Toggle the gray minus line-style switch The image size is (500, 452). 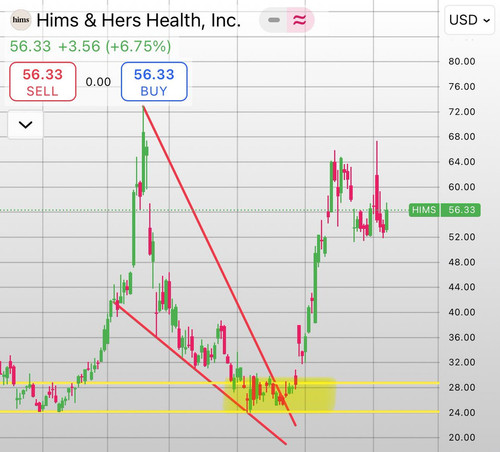[x=274, y=20]
